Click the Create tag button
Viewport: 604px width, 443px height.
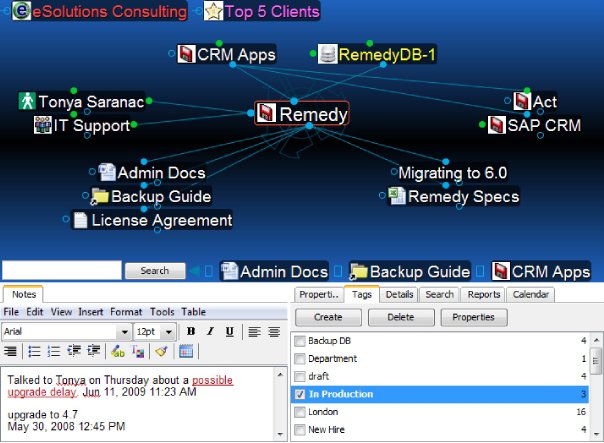(x=328, y=317)
